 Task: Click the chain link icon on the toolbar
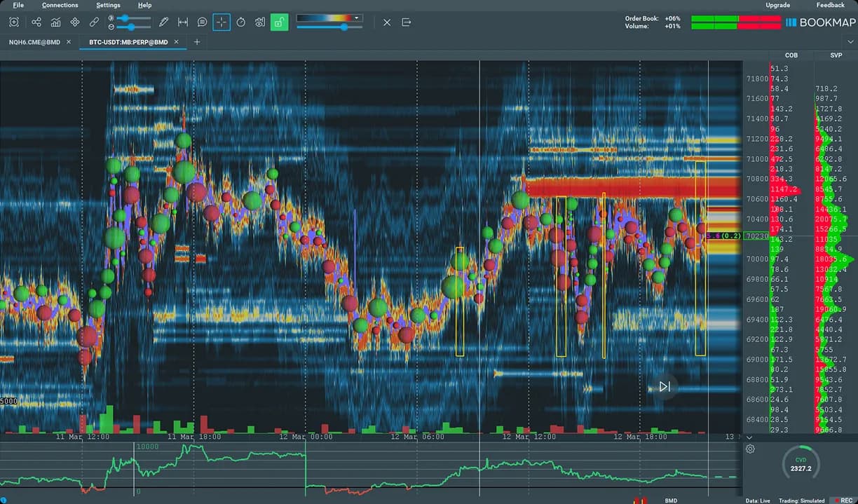point(95,22)
